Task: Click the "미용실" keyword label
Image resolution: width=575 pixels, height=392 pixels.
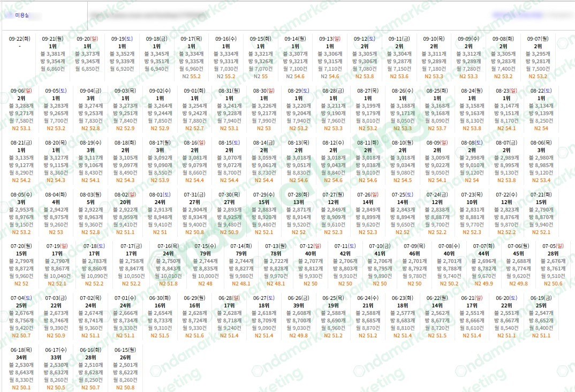Action: pyautogui.click(x=22, y=16)
